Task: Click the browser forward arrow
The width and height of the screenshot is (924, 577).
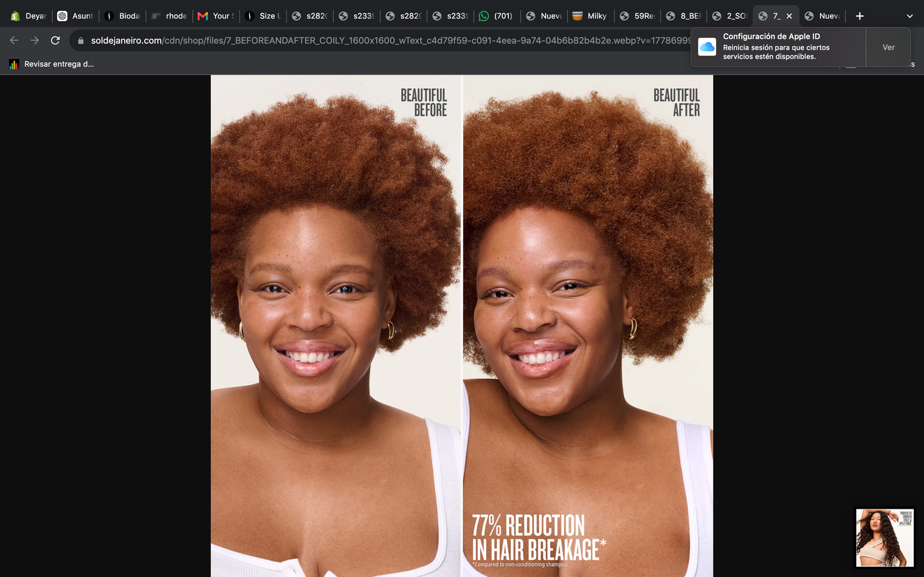Action: 35,40
